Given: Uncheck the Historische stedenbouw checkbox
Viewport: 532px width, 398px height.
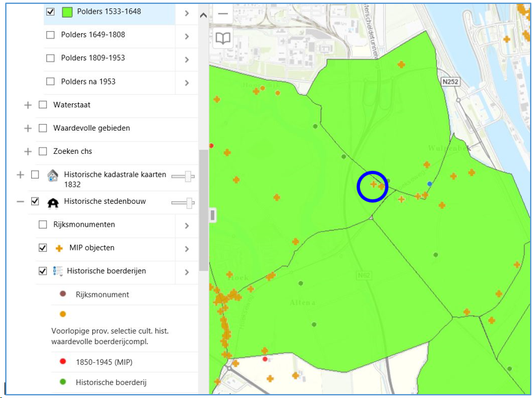Looking at the screenshot, I should [35, 201].
